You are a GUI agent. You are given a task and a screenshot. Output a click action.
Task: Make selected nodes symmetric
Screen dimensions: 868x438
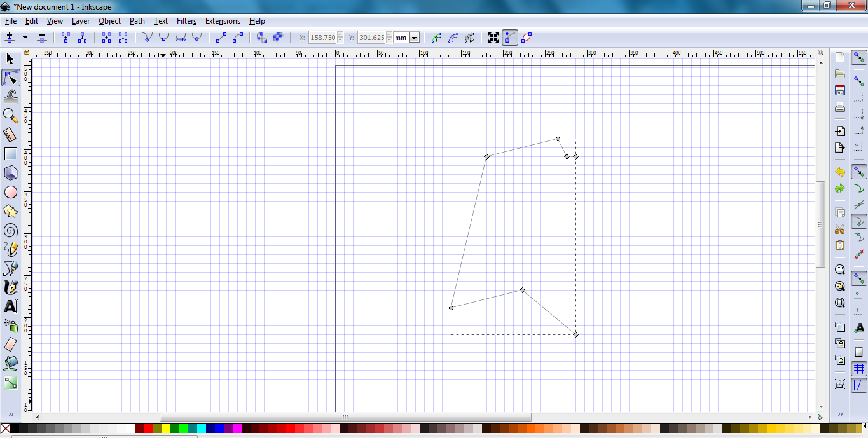coord(180,38)
